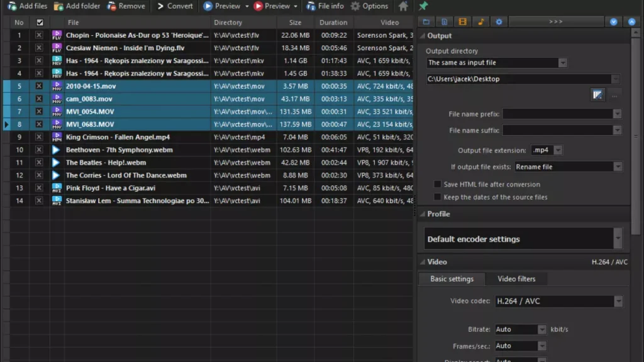Collapse the Output section
The height and width of the screenshot is (362, 644).
[x=422, y=36]
